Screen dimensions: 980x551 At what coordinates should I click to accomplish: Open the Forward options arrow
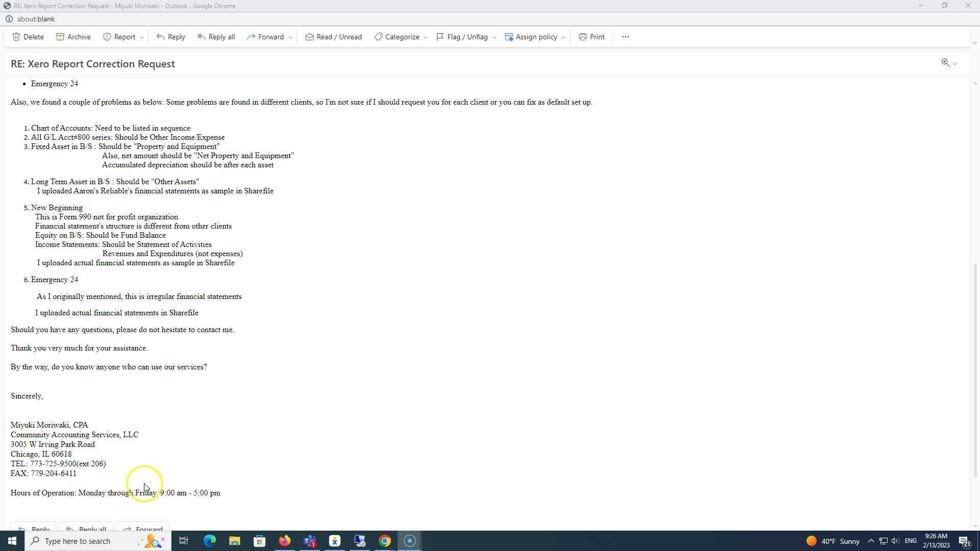[x=290, y=37]
